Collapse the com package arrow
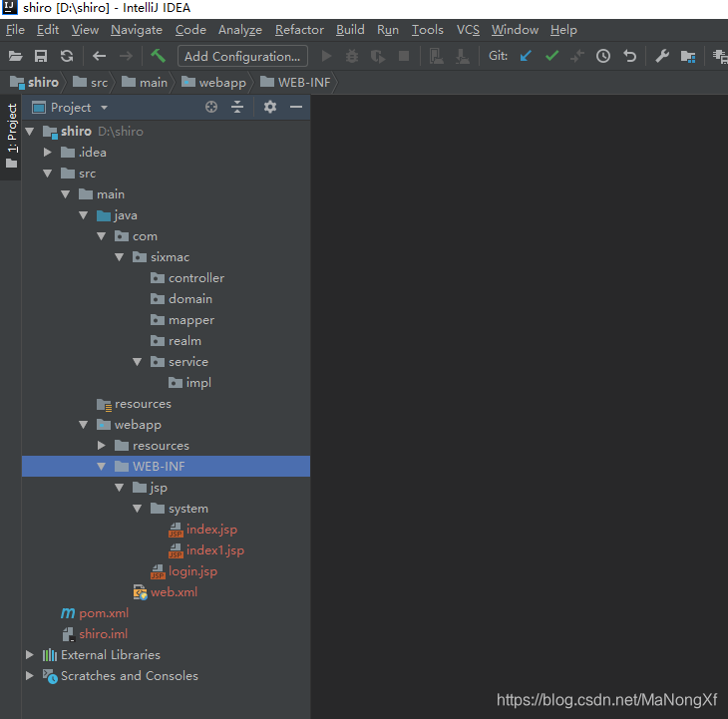728x719 pixels. click(x=101, y=236)
